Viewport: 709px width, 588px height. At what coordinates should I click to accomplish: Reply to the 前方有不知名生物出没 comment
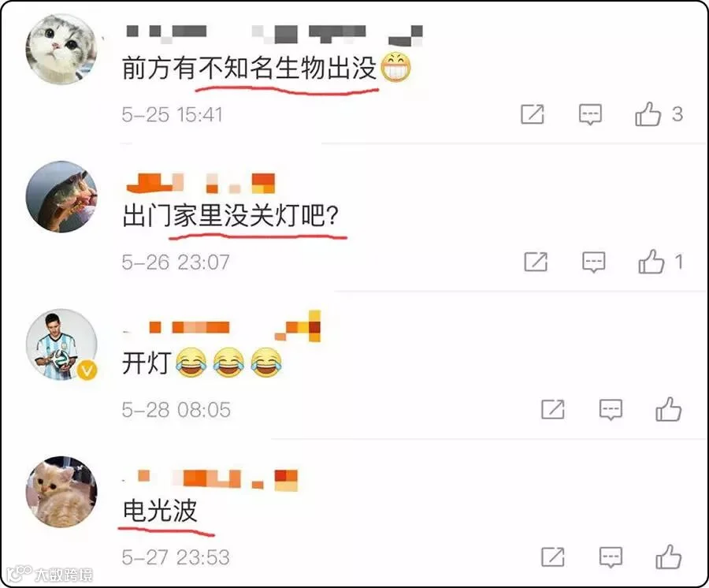(590, 114)
